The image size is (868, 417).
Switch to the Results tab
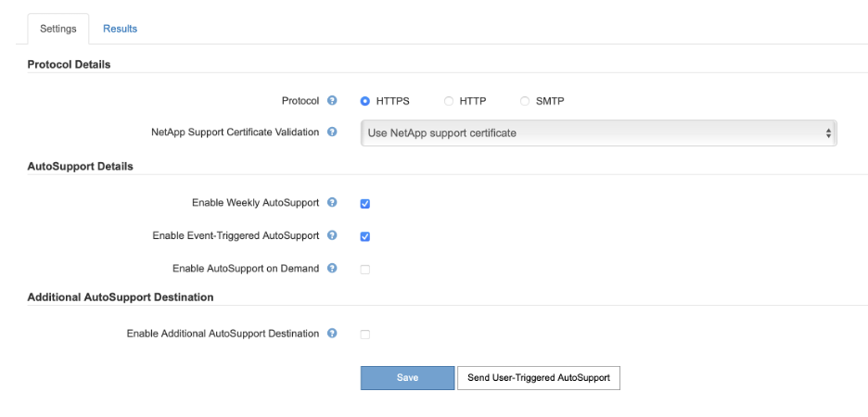[x=120, y=29]
